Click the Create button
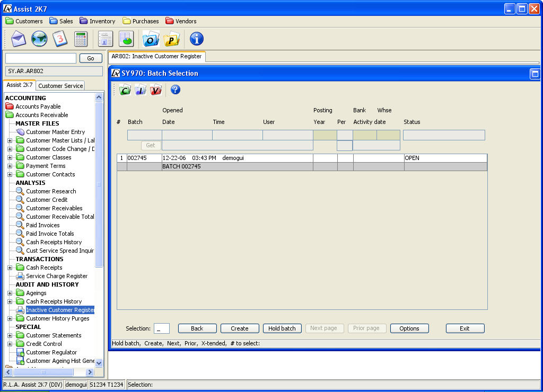This screenshot has width=543, height=392. coord(240,328)
